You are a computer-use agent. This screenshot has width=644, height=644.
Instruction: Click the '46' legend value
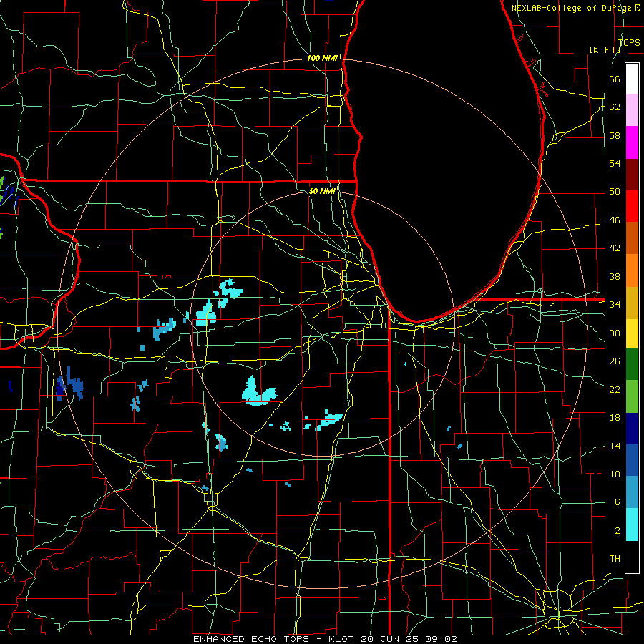615,220
